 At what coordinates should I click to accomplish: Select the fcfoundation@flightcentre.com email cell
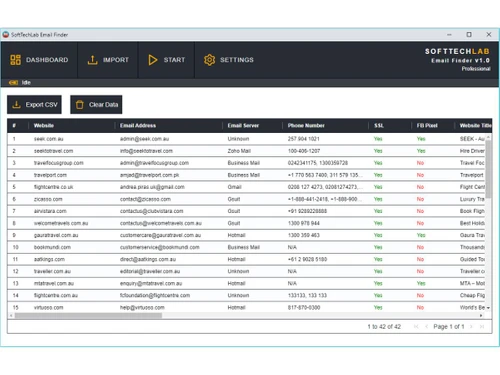point(155,295)
